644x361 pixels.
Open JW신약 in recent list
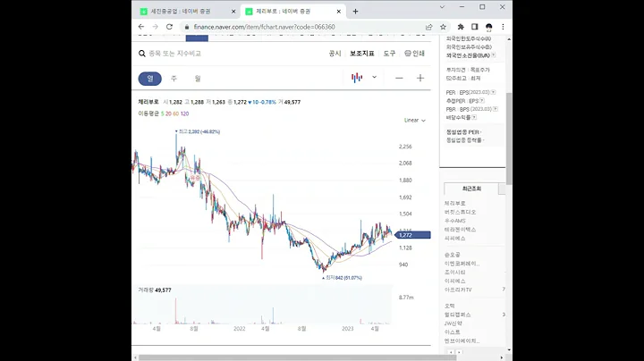[x=453, y=323]
